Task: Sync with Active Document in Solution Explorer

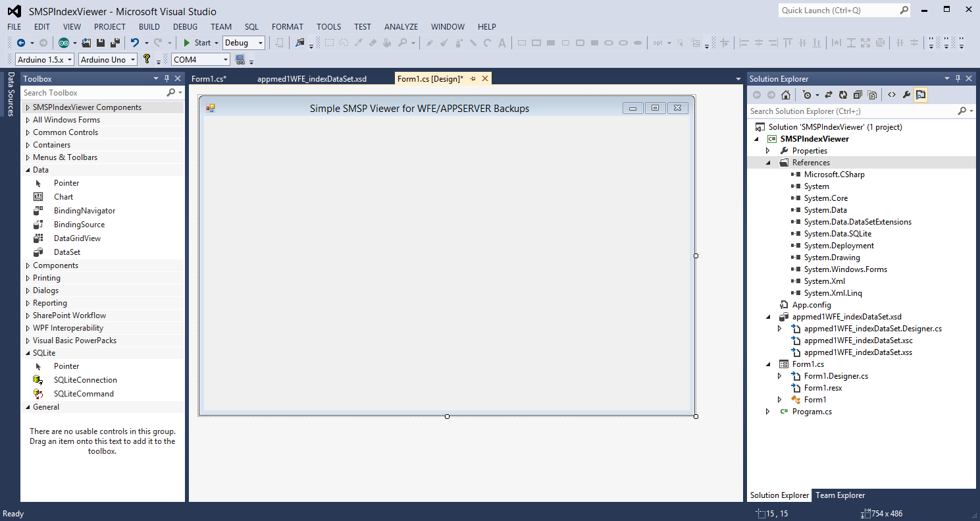Action: point(829,95)
